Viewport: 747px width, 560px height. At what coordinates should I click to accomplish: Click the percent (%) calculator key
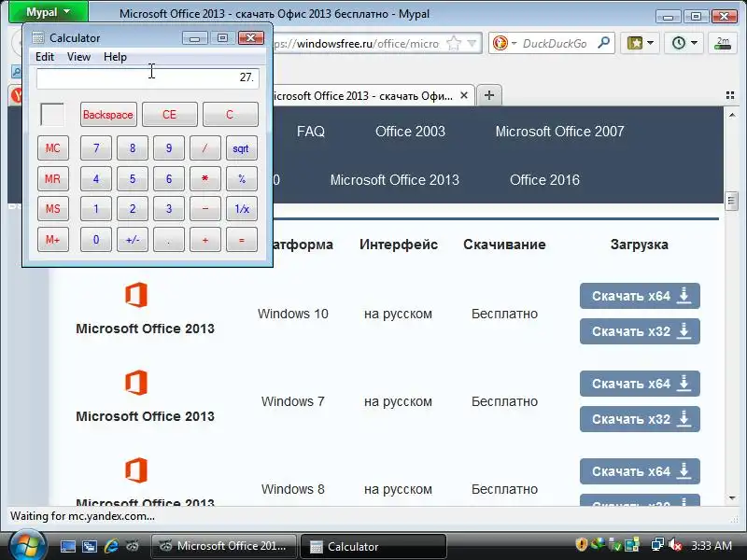242,178
